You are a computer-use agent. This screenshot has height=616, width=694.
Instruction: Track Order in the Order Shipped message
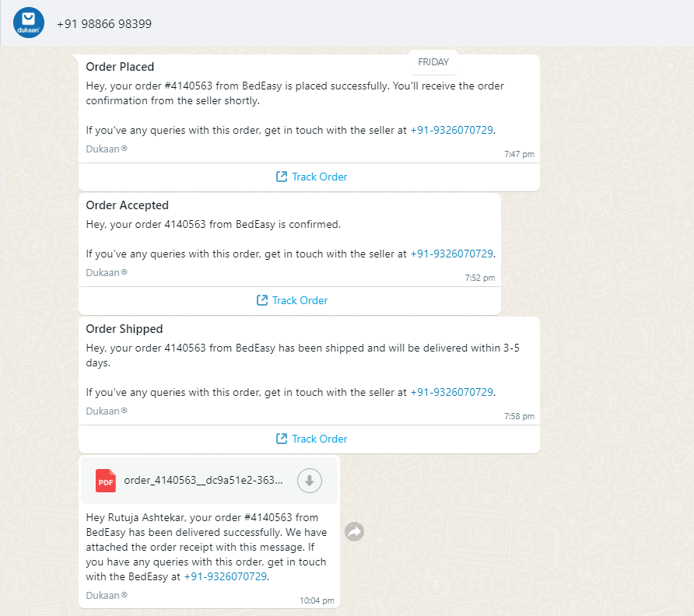(311, 439)
